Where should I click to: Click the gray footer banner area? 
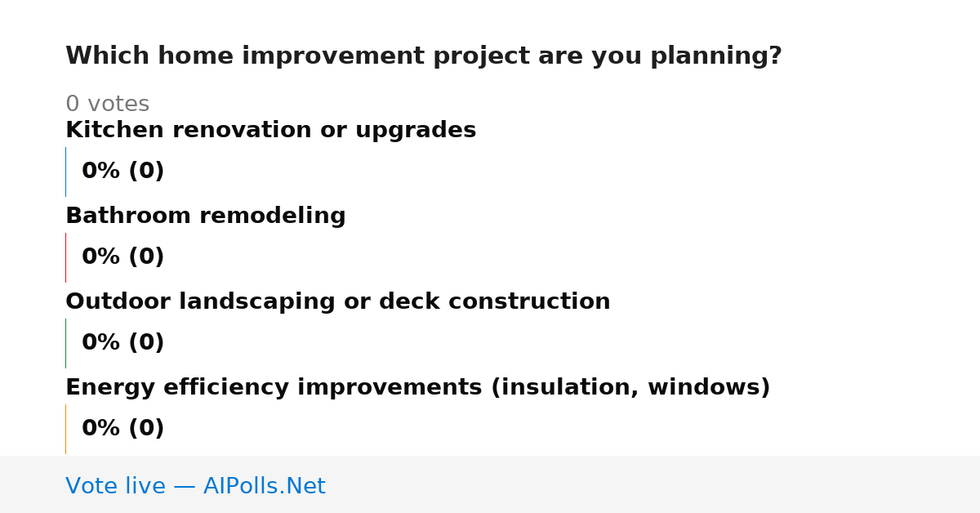coord(490,484)
